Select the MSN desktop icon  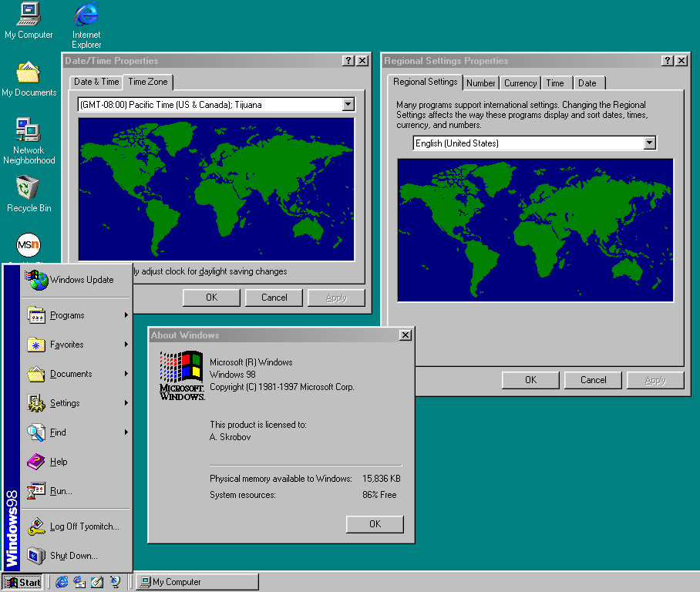[x=29, y=244]
